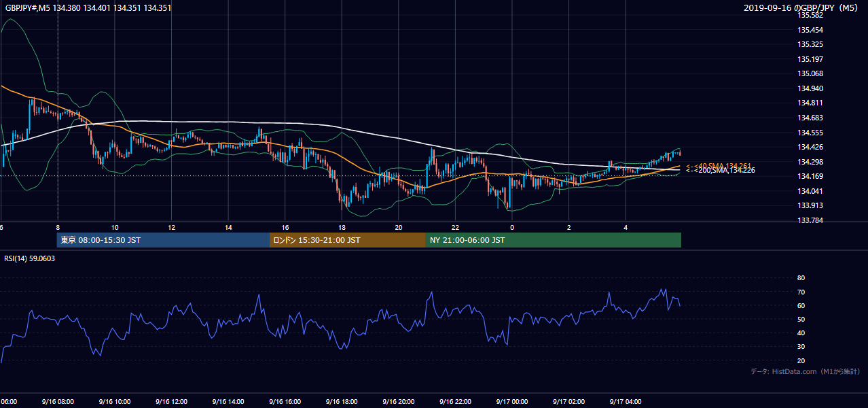Screen dimensions: 868x408
Task: Click hour tick 12 under the price chart
Action: [172, 228]
